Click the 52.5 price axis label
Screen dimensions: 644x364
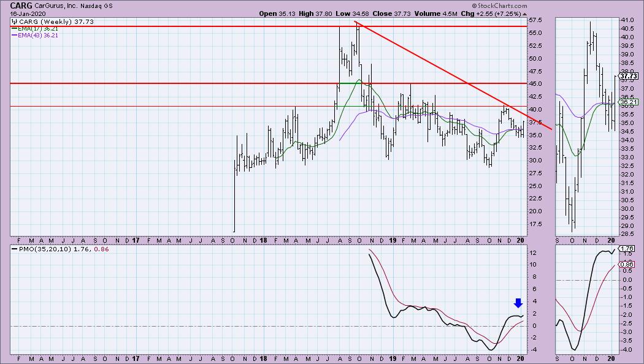click(x=536, y=45)
